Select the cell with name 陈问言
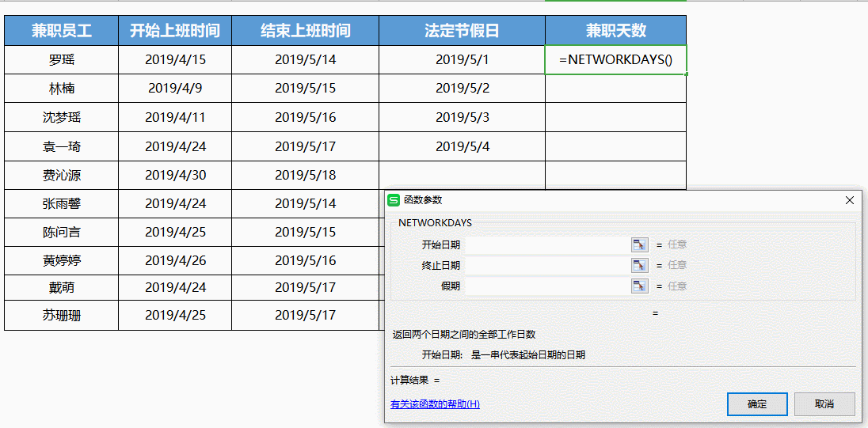Viewport: 868px width, 428px height. click(x=62, y=233)
